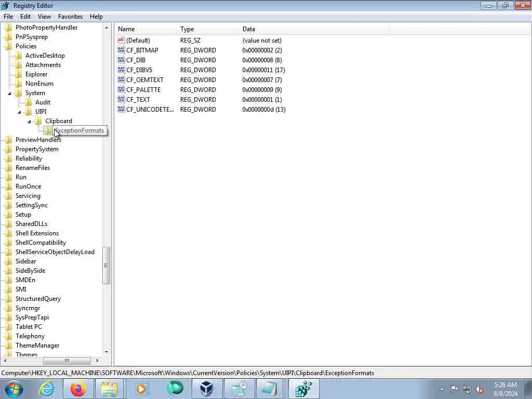Select the ShellServiceObjectDelayLoad key
The image size is (532, 399).
point(55,252)
